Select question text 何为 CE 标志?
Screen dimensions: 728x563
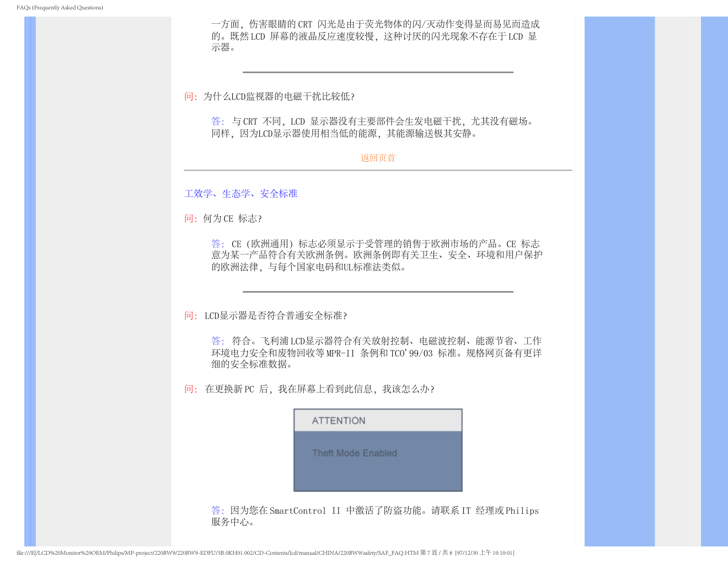click(232, 219)
